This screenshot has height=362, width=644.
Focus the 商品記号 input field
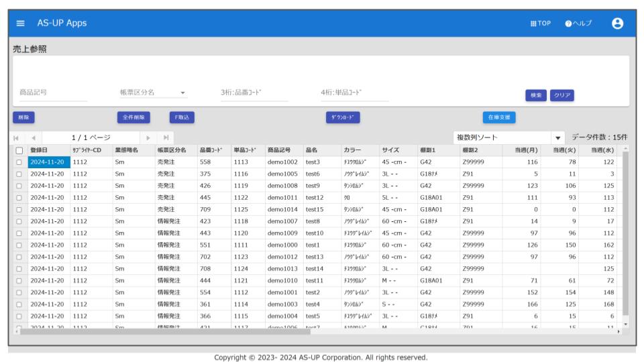tap(52, 93)
